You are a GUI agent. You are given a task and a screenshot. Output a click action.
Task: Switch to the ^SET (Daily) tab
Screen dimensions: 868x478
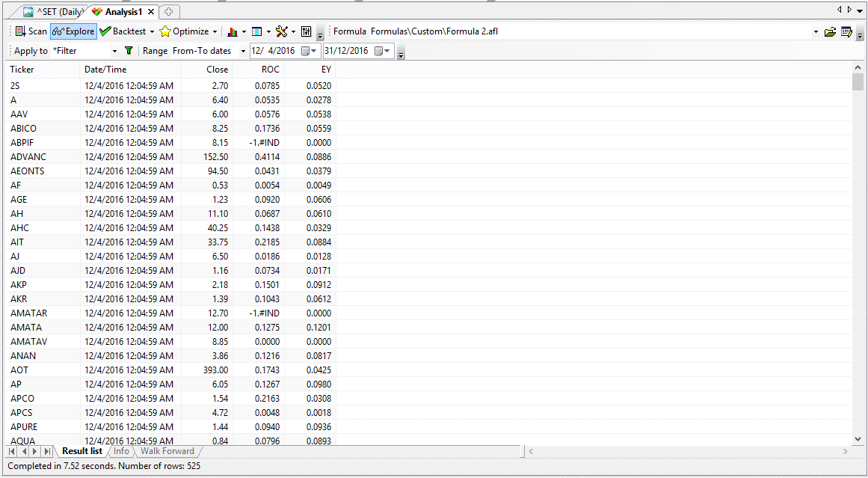pyautogui.click(x=52, y=12)
